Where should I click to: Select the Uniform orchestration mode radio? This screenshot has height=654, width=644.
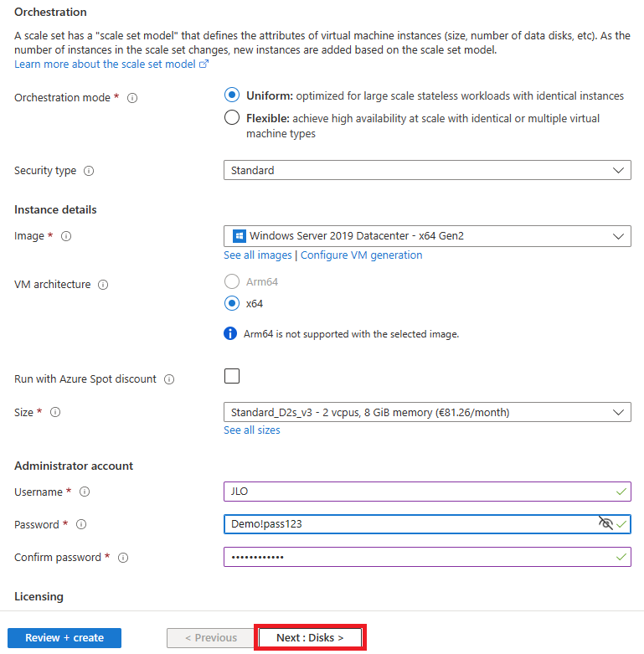232,95
